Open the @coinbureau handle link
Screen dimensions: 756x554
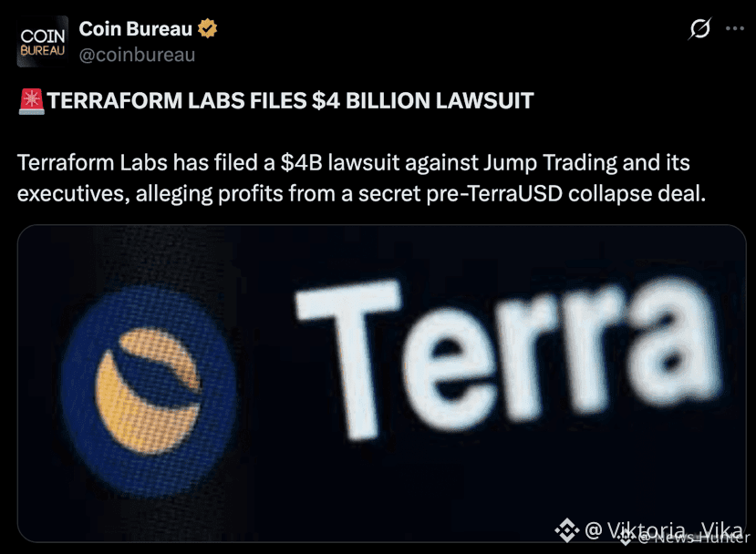137,55
